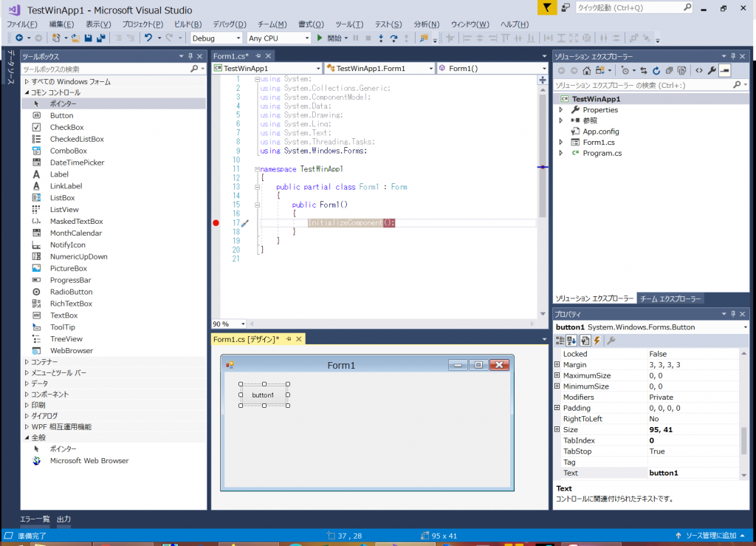Expand the Size property
The width and height of the screenshot is (756, 546).
pos(557,429)
